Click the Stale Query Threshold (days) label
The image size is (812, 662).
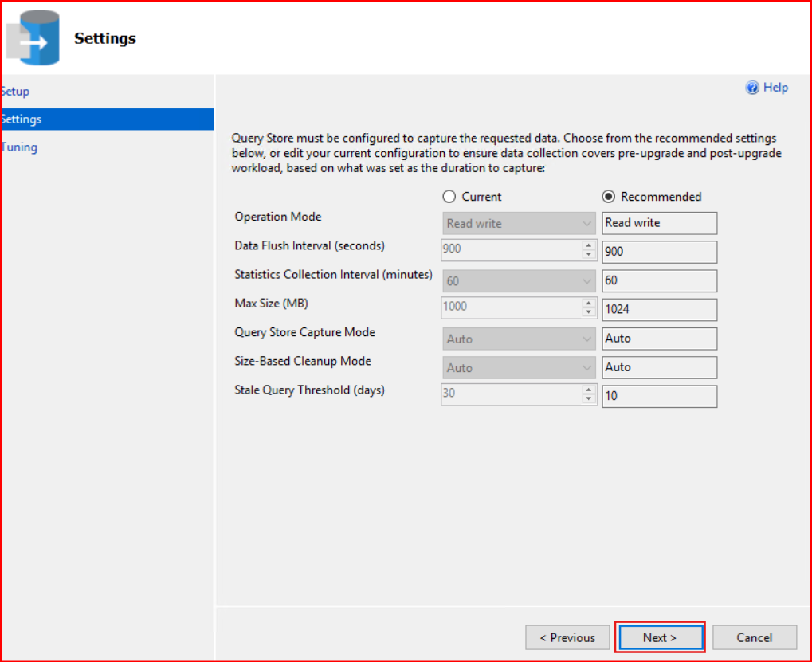click(310, 390)
